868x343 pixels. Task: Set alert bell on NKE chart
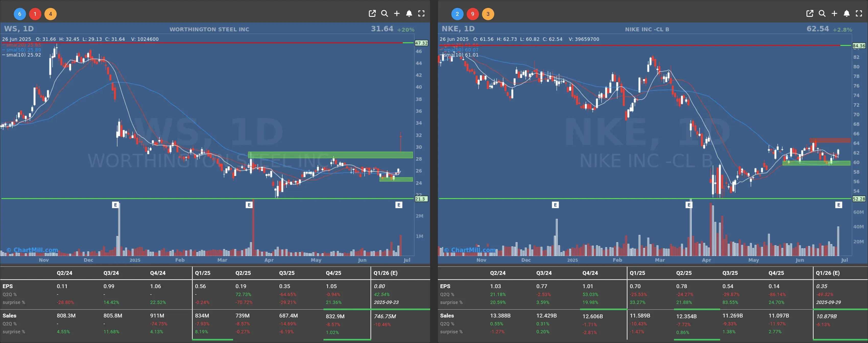847,14
